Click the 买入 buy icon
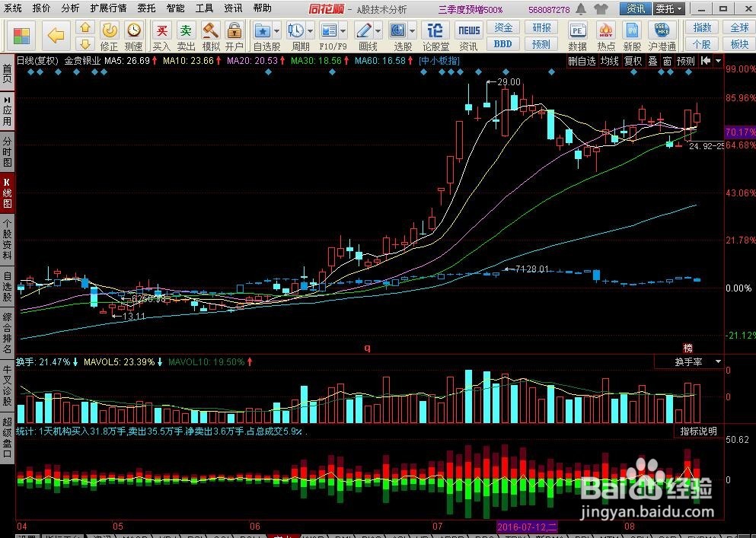756x538 pixels. point(161,37)
